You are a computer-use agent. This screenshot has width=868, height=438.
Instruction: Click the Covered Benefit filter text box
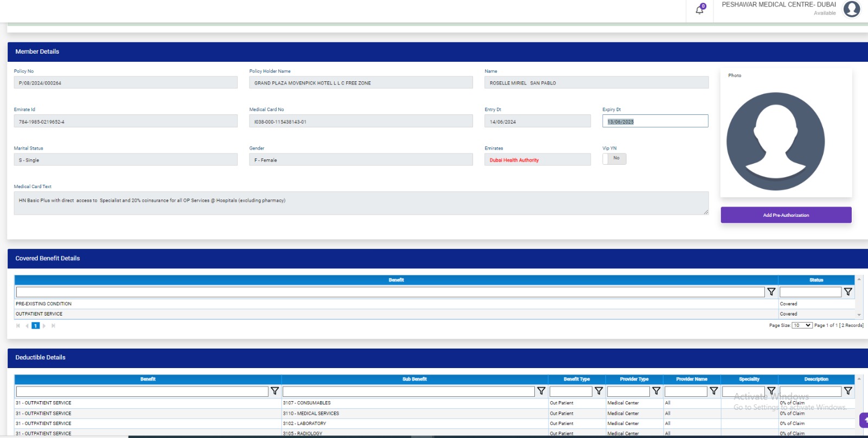(x=390, y=292)
